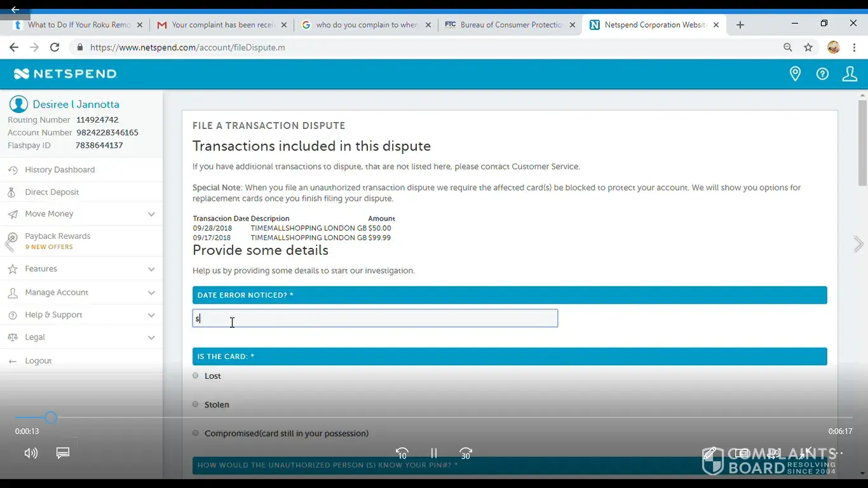
Task: Open the Netspend location finder icon
Action: pos(795,74)
